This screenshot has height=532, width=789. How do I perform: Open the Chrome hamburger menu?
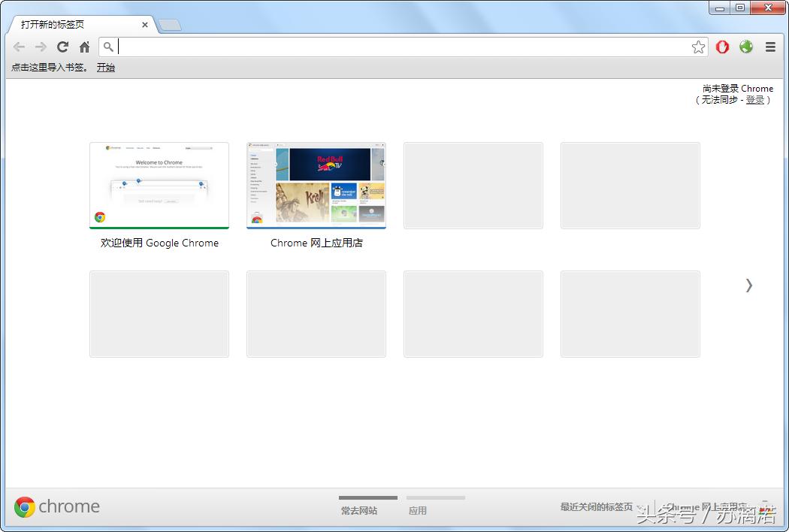tap(770, 47)
